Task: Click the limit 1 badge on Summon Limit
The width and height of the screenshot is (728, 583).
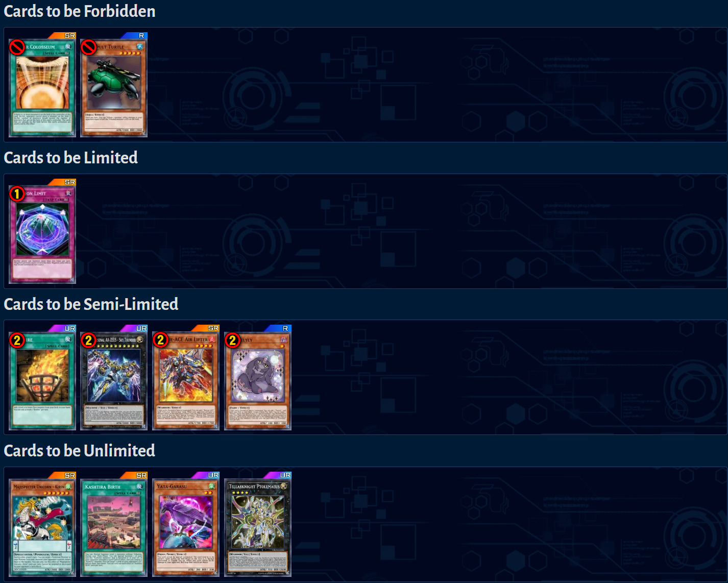Action: [17, 194]
